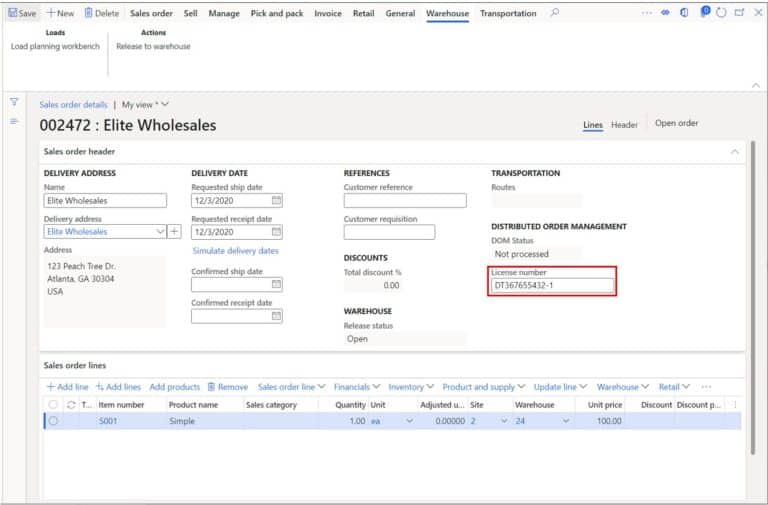Open the Product and supply menu

coord(483,387)
